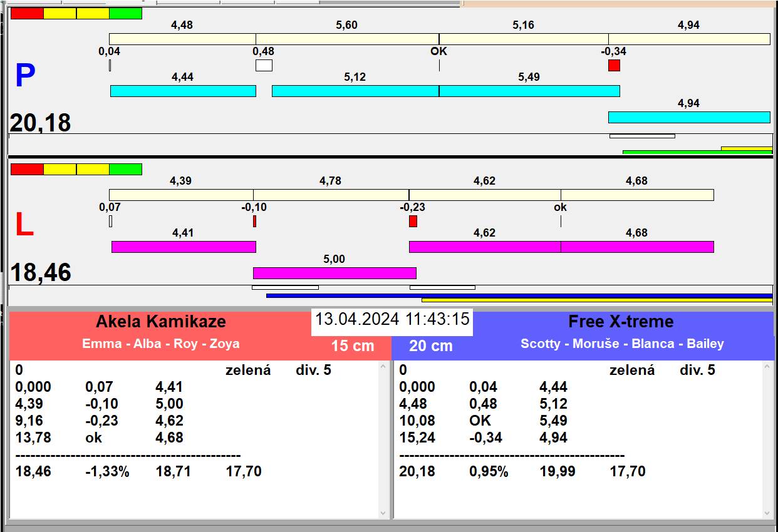Click scroll-up arrow of Free X-treme results list

point(767,367)
